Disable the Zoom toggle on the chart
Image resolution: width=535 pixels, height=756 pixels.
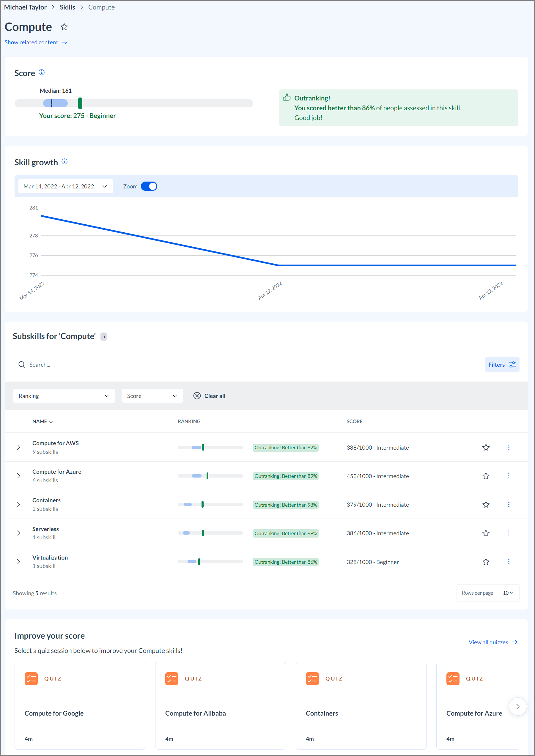point(149,186)
